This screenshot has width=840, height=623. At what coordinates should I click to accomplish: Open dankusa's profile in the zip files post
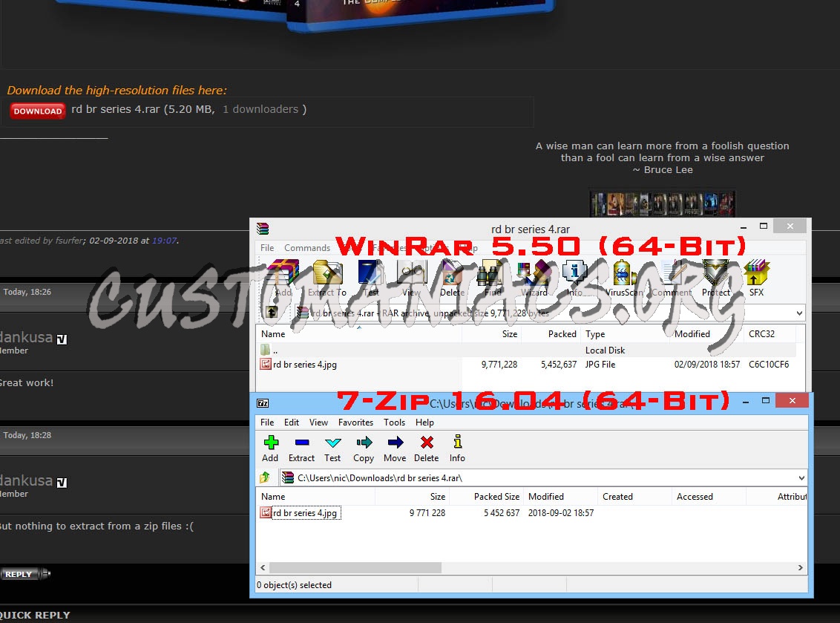26,480
